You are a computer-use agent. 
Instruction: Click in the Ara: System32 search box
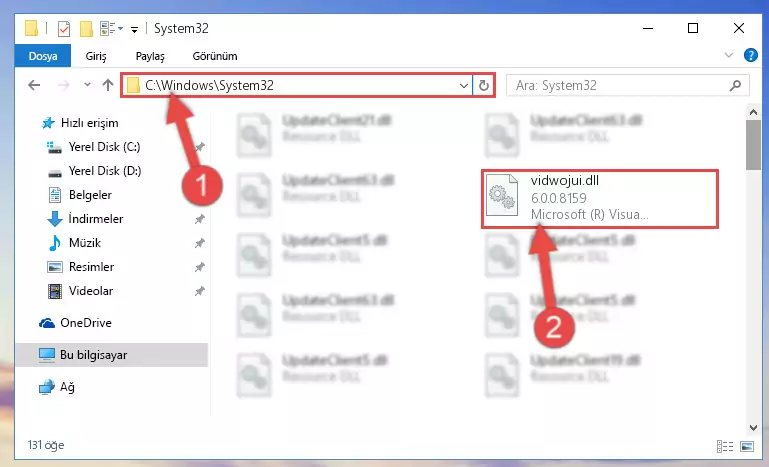pos(620,85)
